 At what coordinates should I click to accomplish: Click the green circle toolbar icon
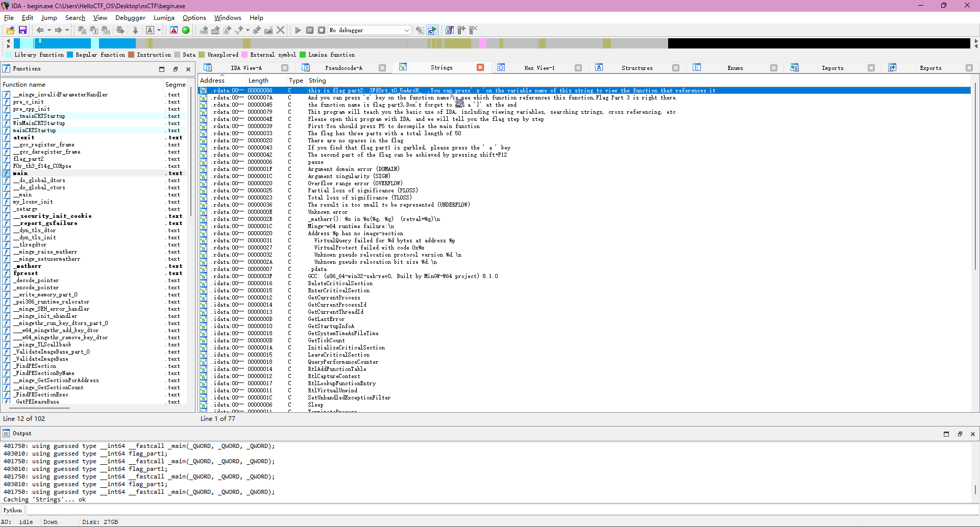[186, 31]
